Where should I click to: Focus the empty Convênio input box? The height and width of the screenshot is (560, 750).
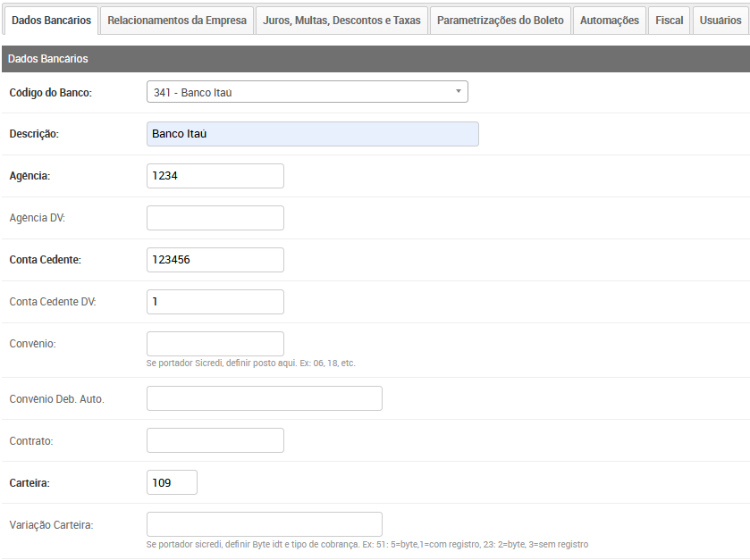(215, 344)
